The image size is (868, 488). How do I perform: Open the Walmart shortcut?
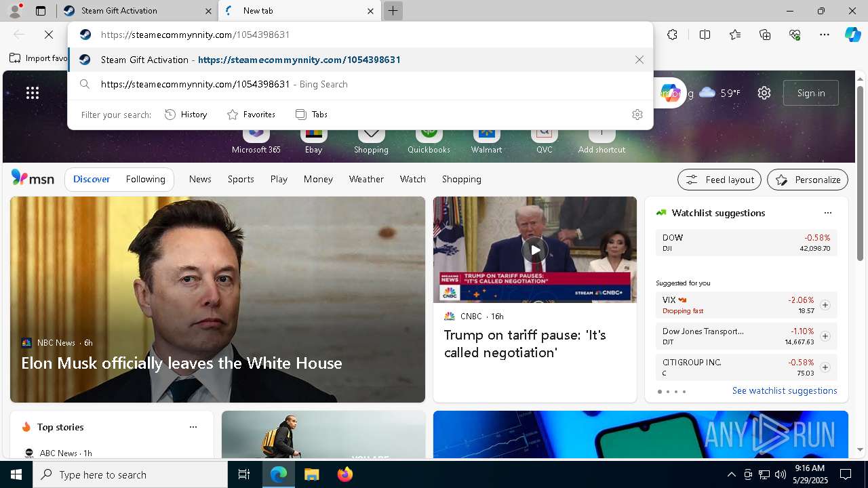486,141
